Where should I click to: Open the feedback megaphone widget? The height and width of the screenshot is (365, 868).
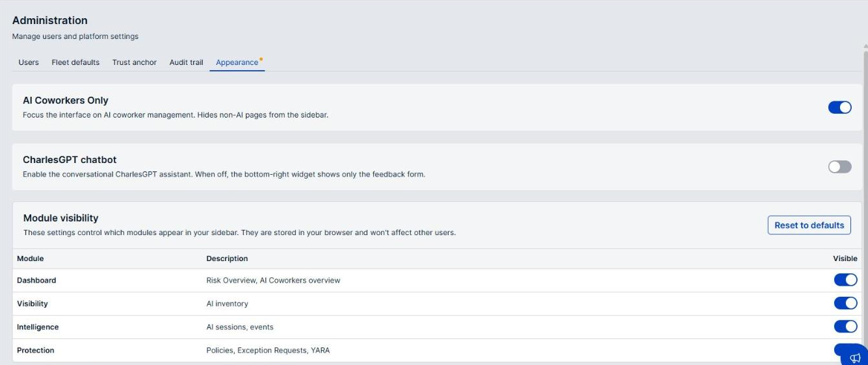coord(855,357)
